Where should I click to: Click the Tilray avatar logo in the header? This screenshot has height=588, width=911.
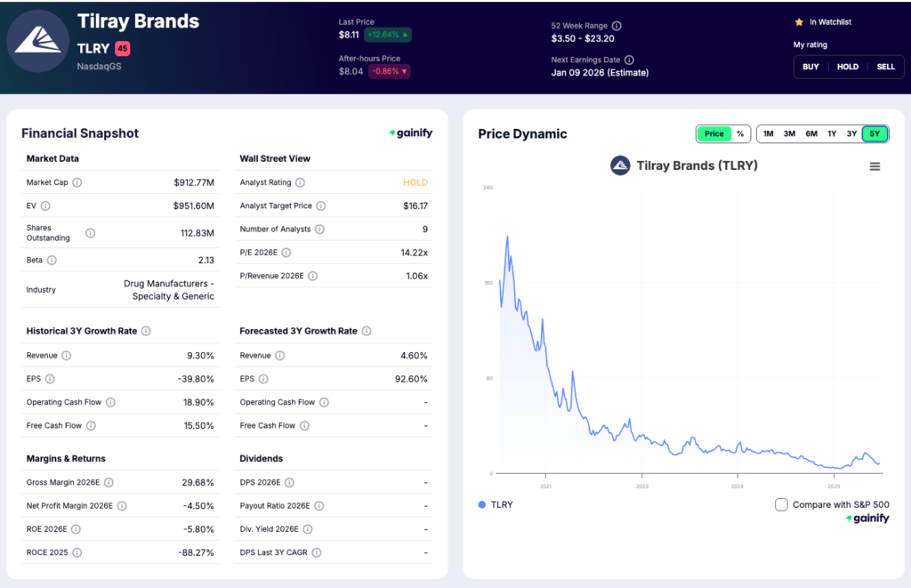click(x=37, y=41)
